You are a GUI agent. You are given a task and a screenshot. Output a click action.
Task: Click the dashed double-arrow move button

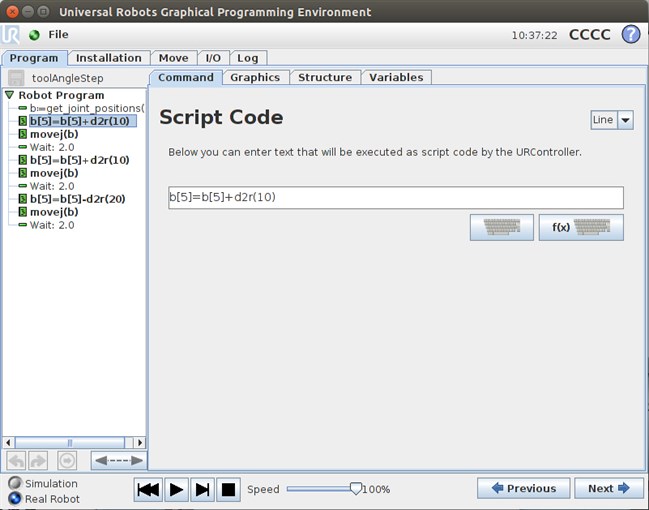pyautogui.click(x=119, y=460)
